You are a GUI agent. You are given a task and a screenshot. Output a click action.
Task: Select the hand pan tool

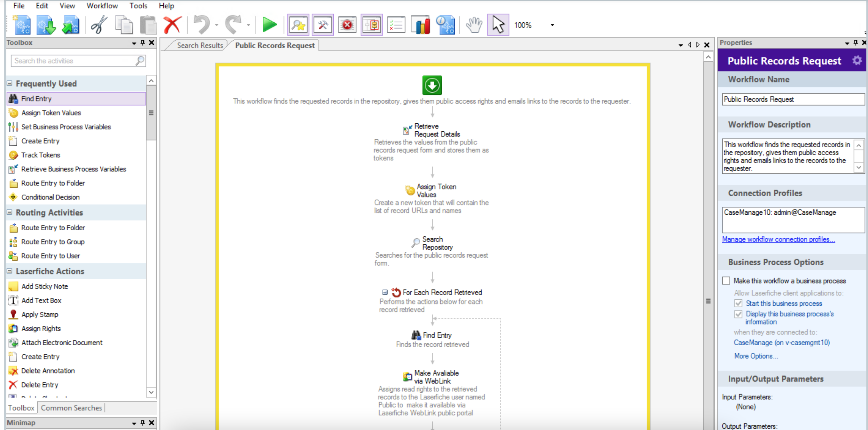click(473, 25)
